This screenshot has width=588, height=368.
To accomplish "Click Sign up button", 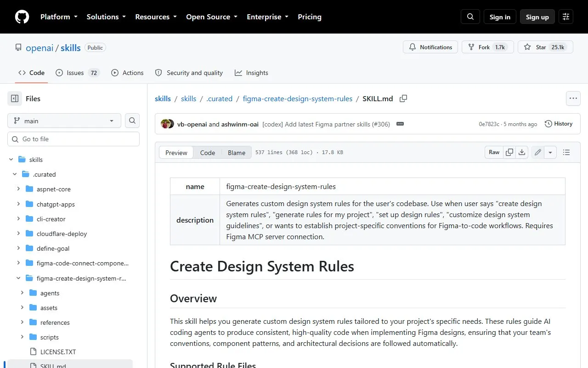I will [537, 17].
